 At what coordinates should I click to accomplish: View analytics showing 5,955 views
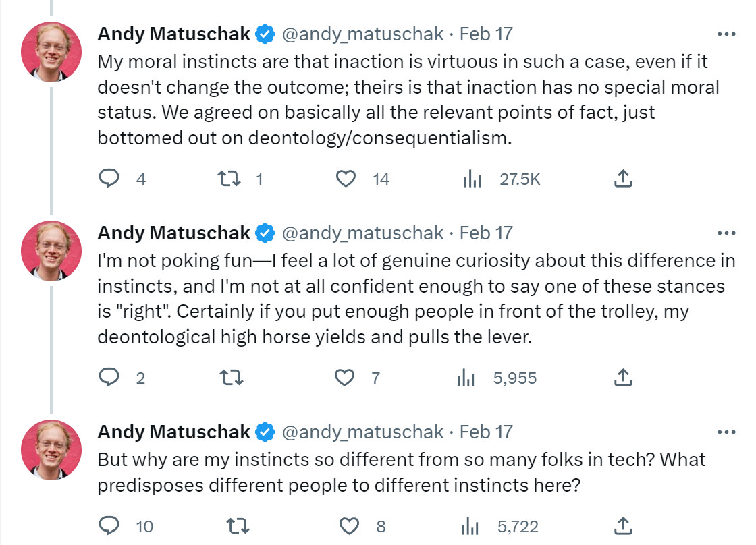click(466, 378)
